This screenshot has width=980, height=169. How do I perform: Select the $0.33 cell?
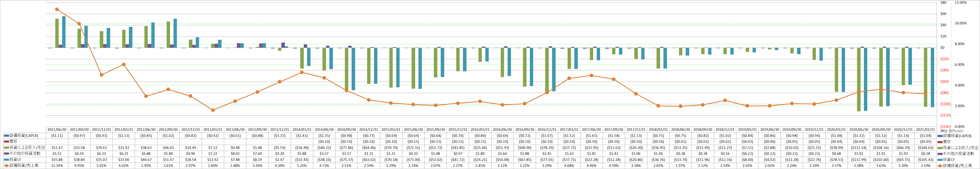[414, 154]
